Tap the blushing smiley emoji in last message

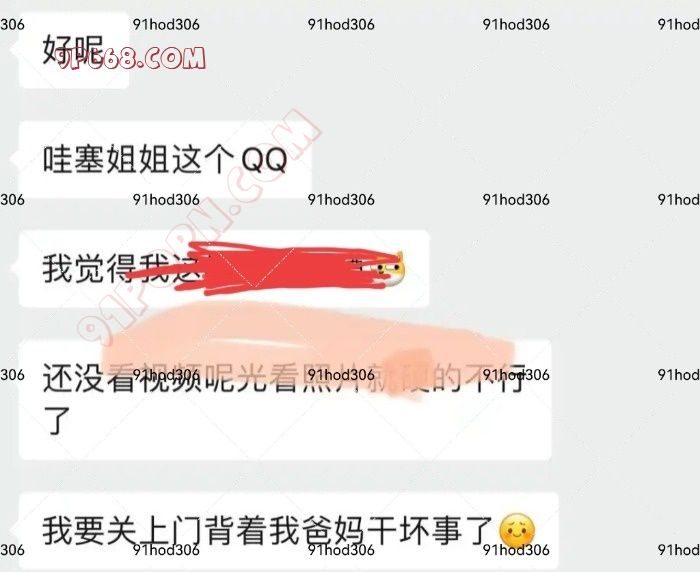(517, 530)
